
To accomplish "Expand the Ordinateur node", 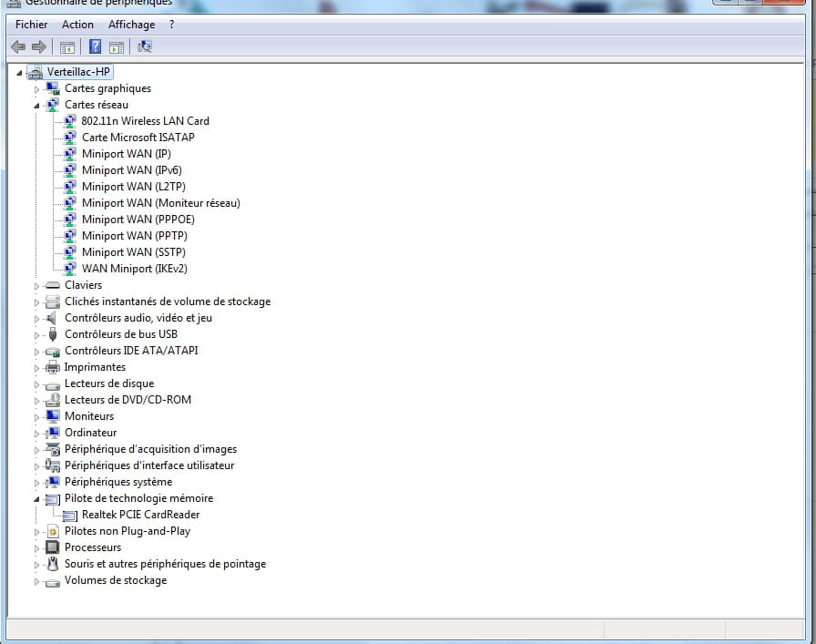I will click(36, 434).
